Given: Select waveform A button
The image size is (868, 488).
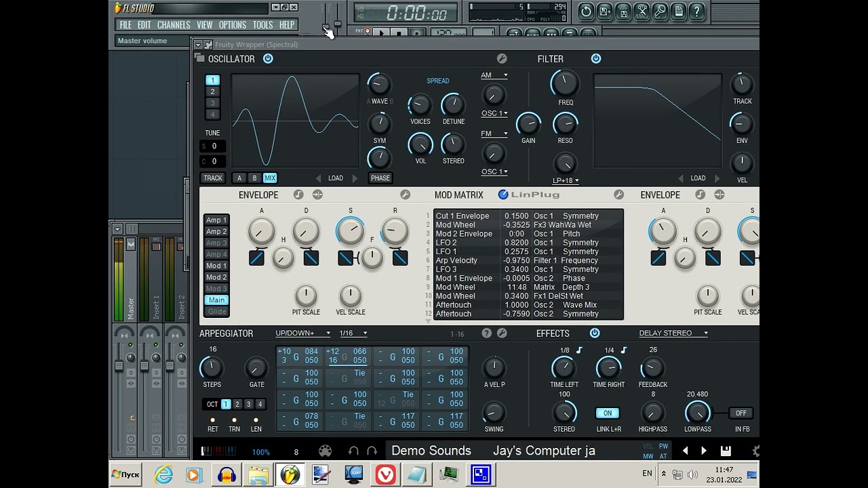Looking at the screenshot, I should [x=239, y=178].
